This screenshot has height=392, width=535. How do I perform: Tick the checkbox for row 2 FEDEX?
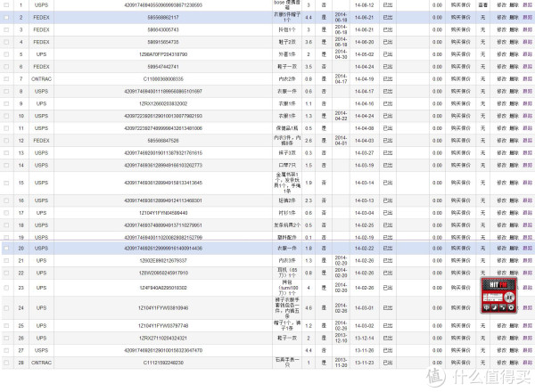coord(7,17)
